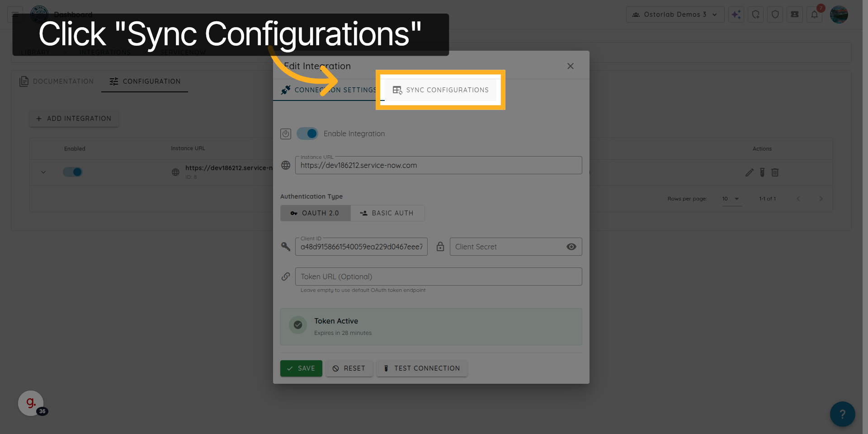The width and height of the screenshot is (868, 434).
Task: Click the ticket icon in the top bar
Action: [794, 14]
